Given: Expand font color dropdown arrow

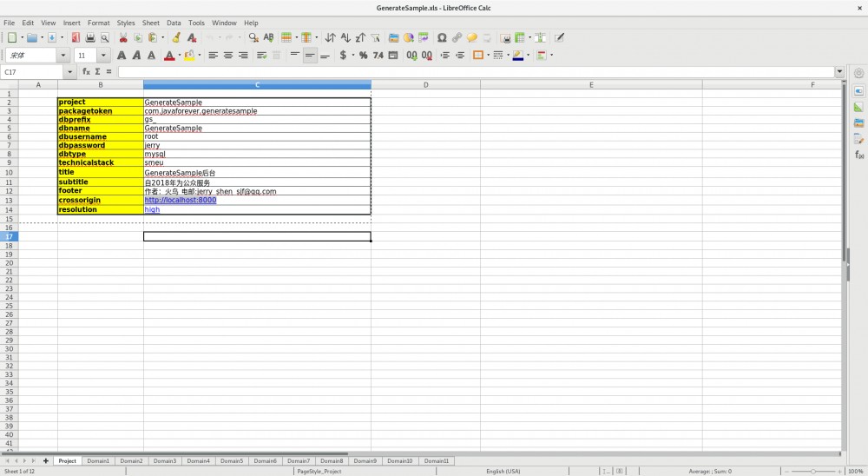Looking at the screenshot, I should 179,55.
